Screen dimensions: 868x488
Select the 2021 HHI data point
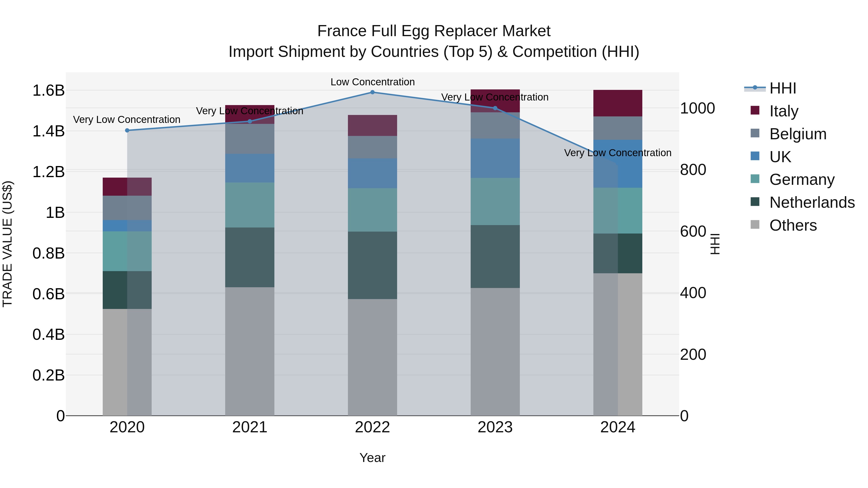(250, 122)
